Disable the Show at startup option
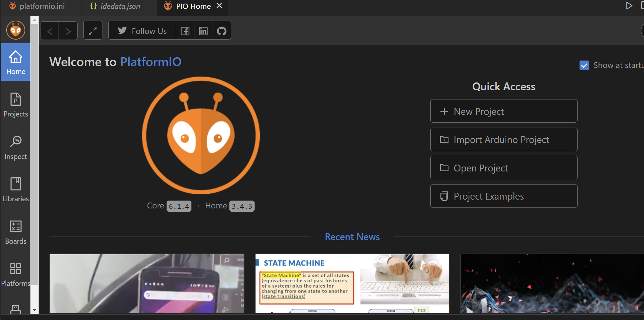 point(584,65)
